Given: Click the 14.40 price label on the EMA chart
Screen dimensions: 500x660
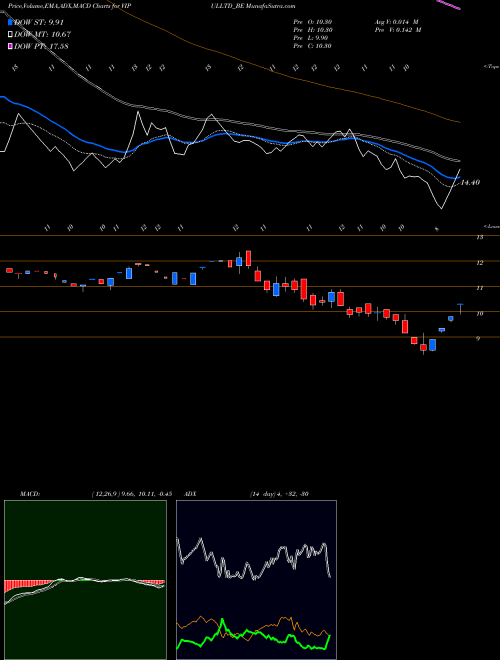Looking at the screenshot, I should coord(470,183).
